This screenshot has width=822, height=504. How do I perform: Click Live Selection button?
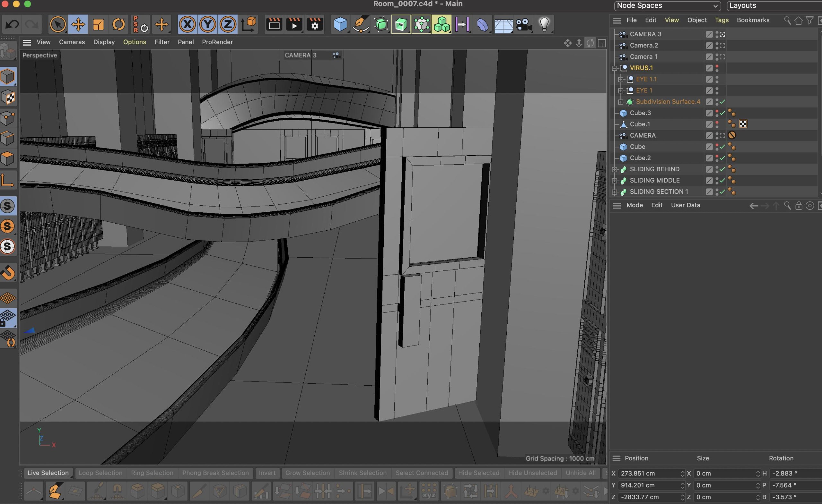48,473
